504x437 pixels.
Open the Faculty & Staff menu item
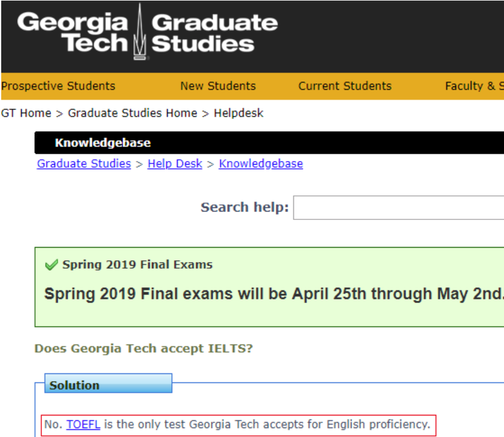[473, 86]
